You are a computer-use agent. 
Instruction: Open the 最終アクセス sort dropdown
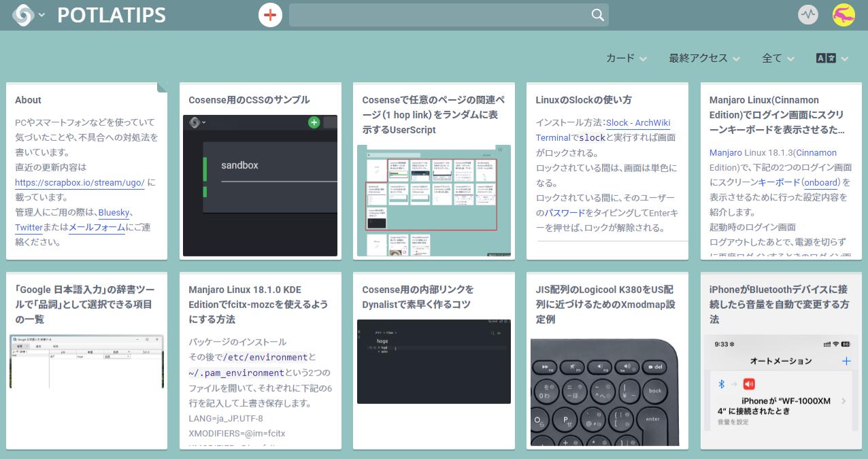coord(704,58)
